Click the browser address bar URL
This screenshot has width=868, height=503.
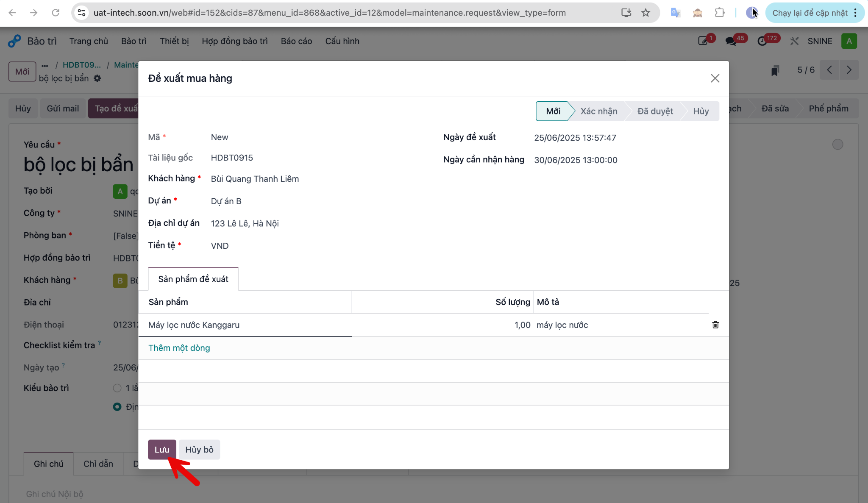point(329,13)
